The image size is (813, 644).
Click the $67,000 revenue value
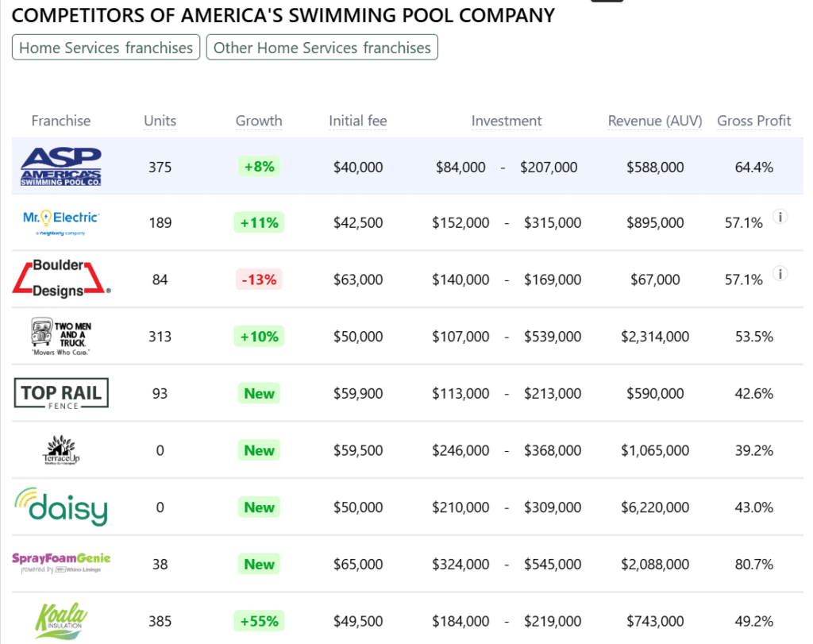(655, 280)
